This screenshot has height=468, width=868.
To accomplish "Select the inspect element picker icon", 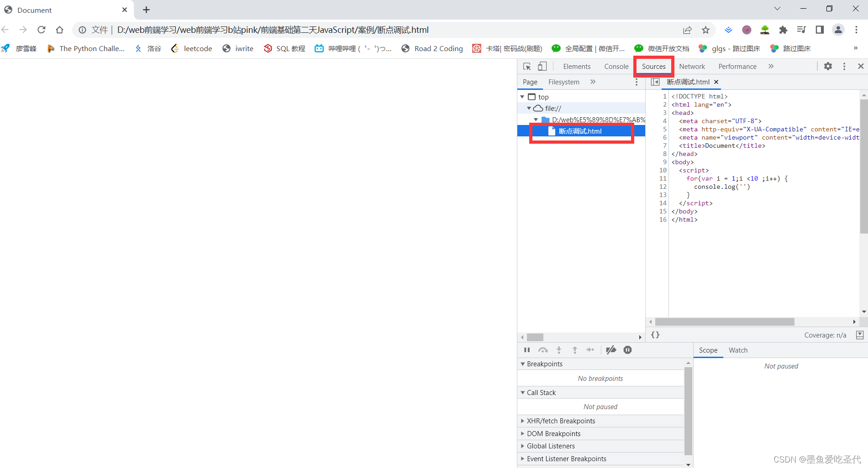I will [x=527, y=67].
